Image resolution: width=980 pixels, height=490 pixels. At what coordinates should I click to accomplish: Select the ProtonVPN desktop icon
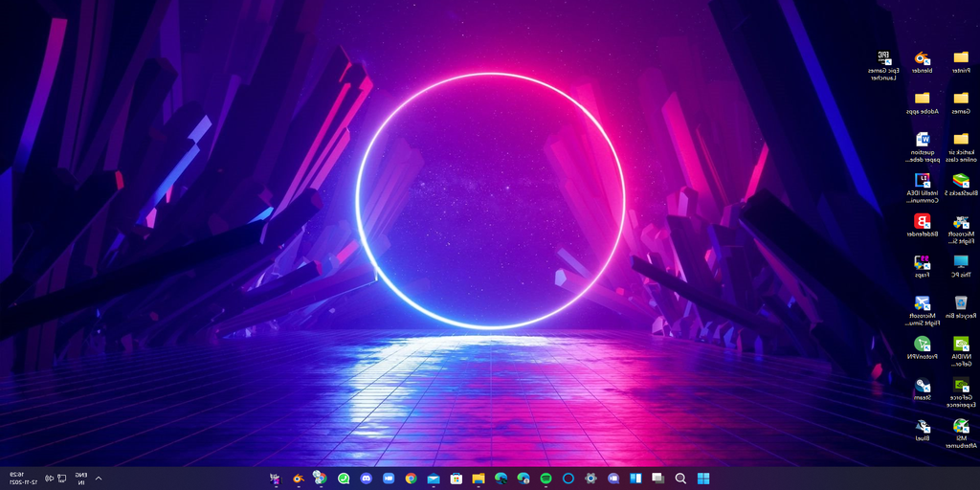[922, 345]
